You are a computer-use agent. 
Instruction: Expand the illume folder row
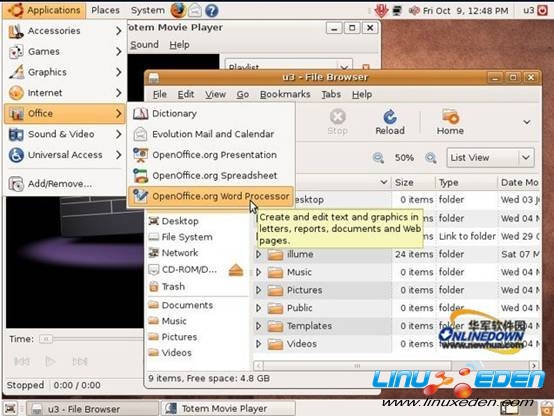[259, 254]
